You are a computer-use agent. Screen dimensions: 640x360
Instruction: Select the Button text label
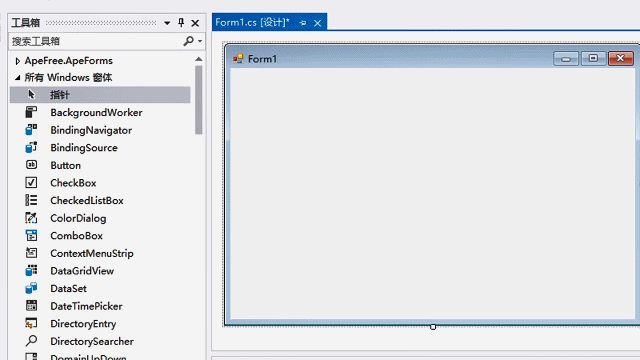pos(65,165)
